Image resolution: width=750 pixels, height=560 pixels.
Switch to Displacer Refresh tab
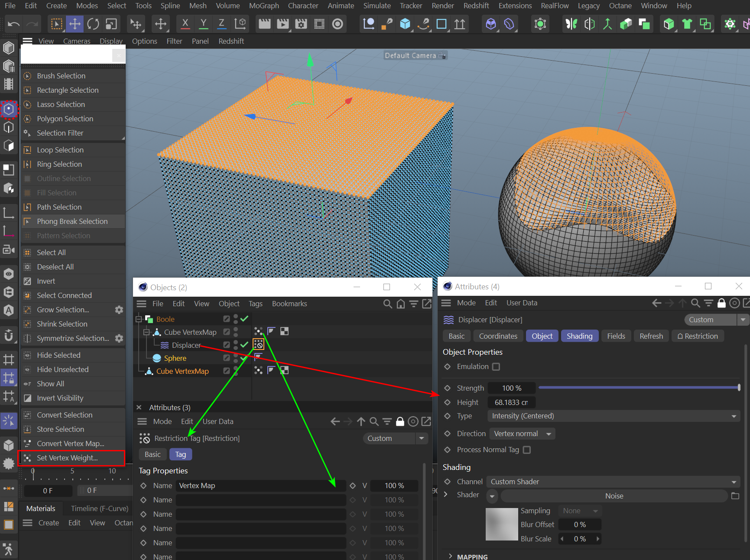click(651, 336)
